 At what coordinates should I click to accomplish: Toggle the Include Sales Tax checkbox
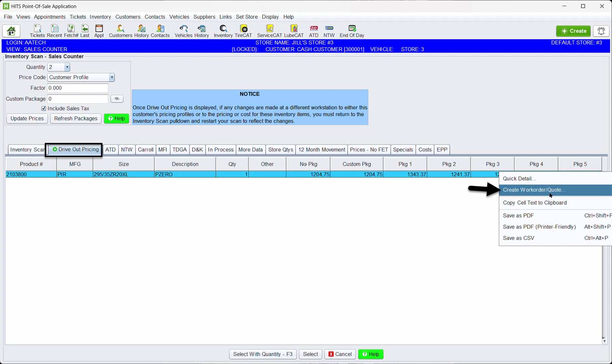[x=44, y=109]
